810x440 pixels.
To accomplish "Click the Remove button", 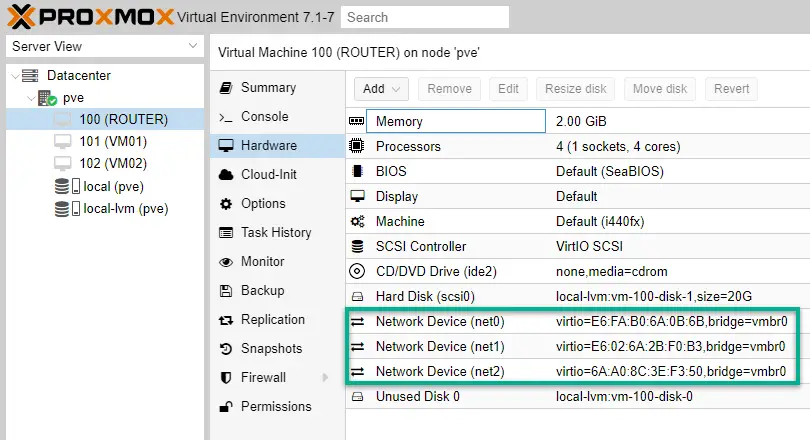I will coord(449,89).
